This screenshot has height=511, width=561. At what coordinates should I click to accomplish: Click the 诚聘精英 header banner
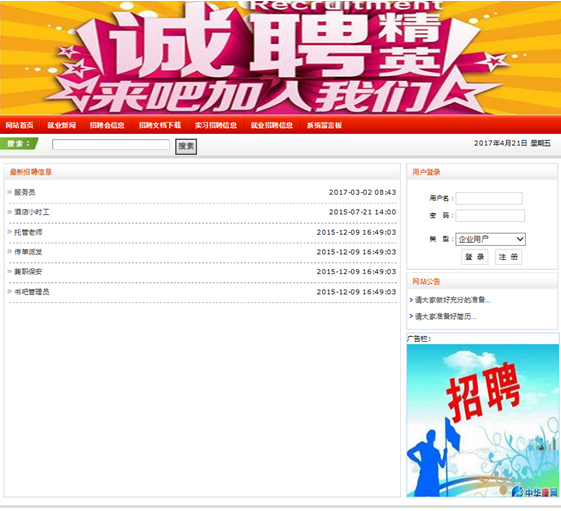point(280,57)
